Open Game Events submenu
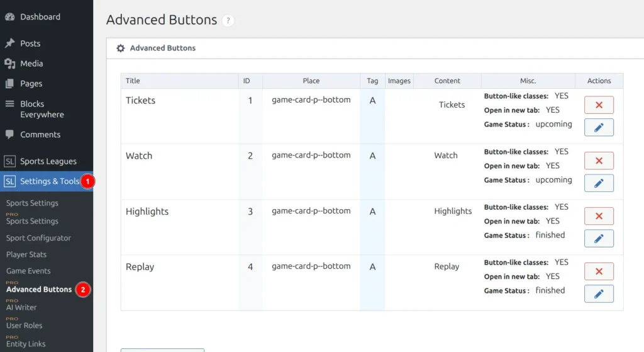 28,271
